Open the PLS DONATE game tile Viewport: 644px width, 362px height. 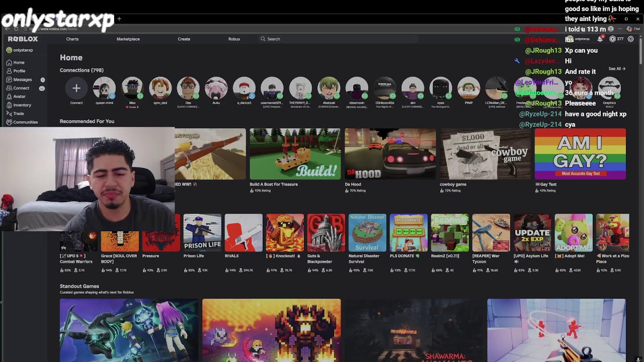(409, 233)
